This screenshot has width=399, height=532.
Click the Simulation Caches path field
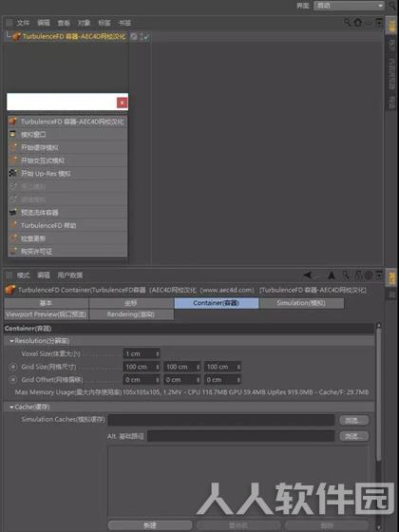click(x=221, y=420)
